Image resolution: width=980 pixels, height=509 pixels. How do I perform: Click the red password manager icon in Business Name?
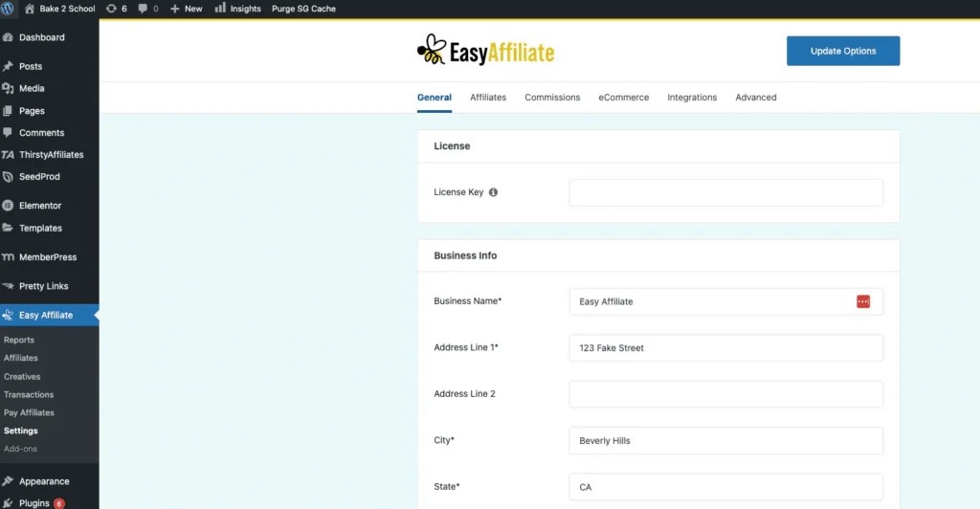(863, 301)
